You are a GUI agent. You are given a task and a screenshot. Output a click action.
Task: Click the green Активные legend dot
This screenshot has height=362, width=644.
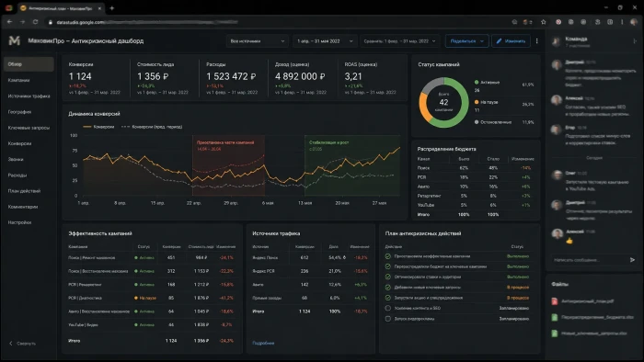click(x=477, y=83)
